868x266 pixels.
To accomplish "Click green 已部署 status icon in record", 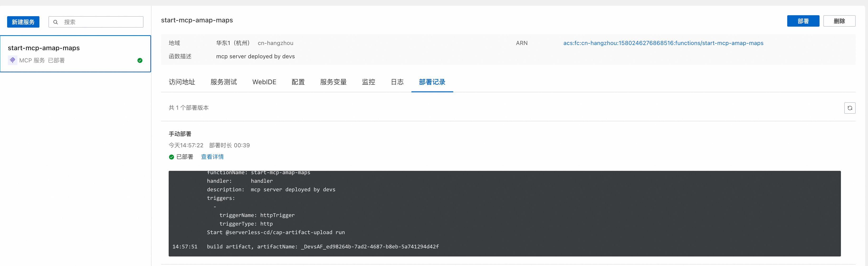I will click(171, 157).
